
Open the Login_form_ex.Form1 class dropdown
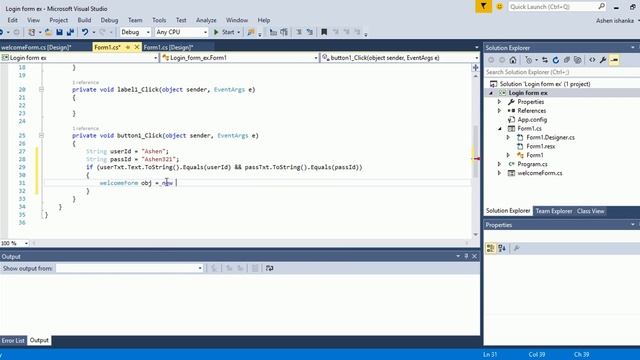[316, 58]
